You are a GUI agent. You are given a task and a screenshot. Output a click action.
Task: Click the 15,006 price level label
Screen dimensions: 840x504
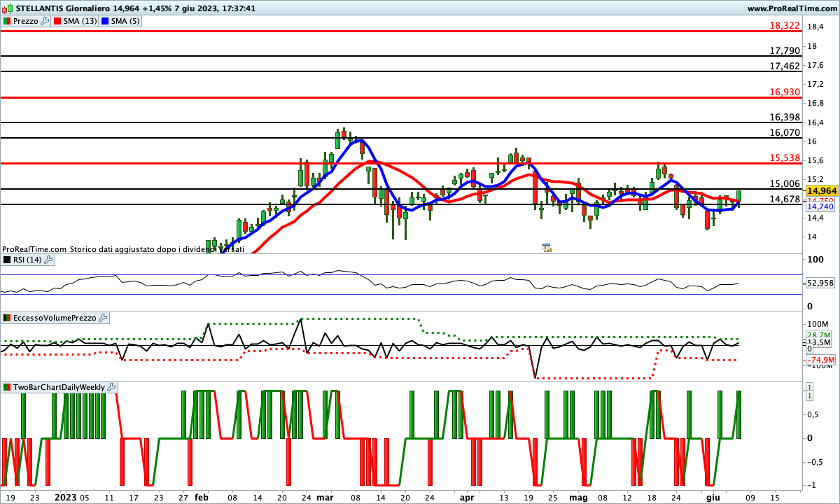784,183
